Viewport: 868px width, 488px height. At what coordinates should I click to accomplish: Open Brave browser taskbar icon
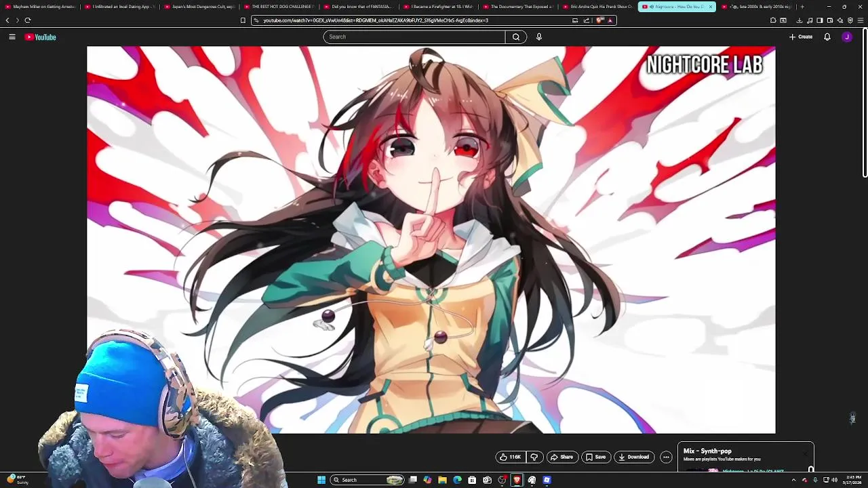click(x=517, y=480)
